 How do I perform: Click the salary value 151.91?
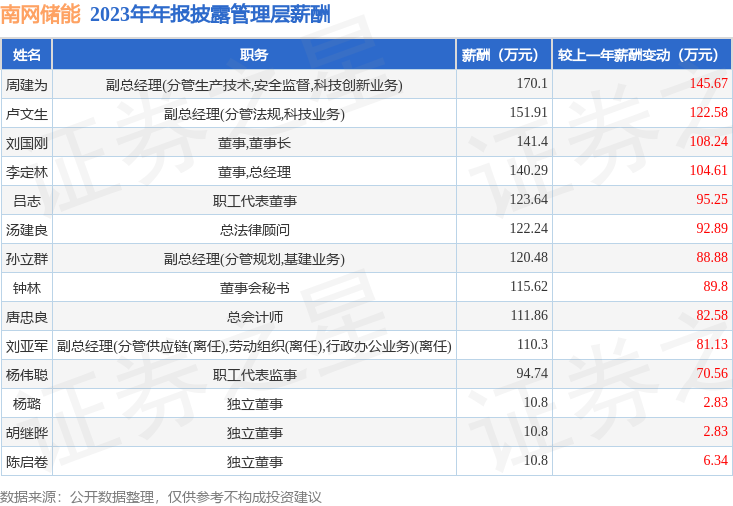click(x=529, y=112)
